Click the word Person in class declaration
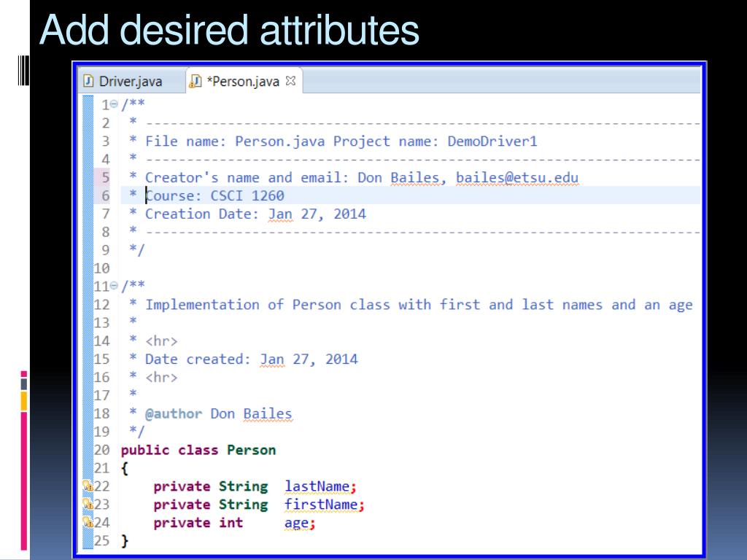The width and height of the screenshot is (747, 560). (x=251, y=450)
